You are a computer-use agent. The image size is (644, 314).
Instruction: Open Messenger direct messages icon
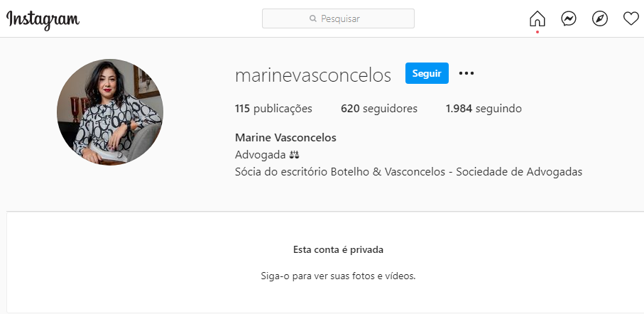569,18
